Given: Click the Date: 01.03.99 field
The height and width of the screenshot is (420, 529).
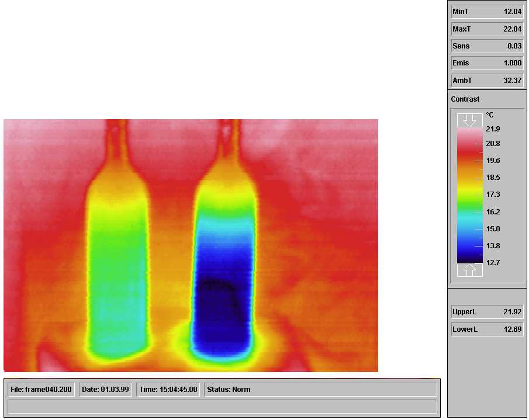Looking at the screenshot, I should (105, 389).
